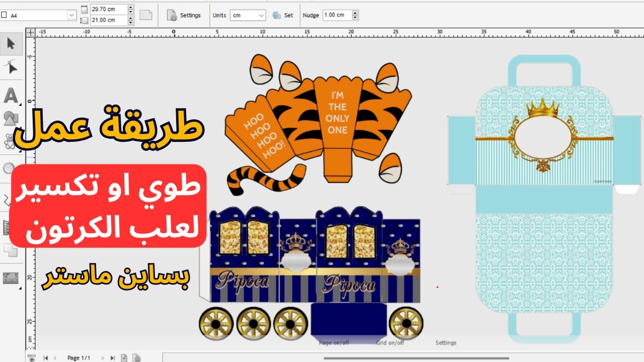Screen dimensions: 644x362
Task: Toggle the preview eye icon
Action: pos(32,358)
